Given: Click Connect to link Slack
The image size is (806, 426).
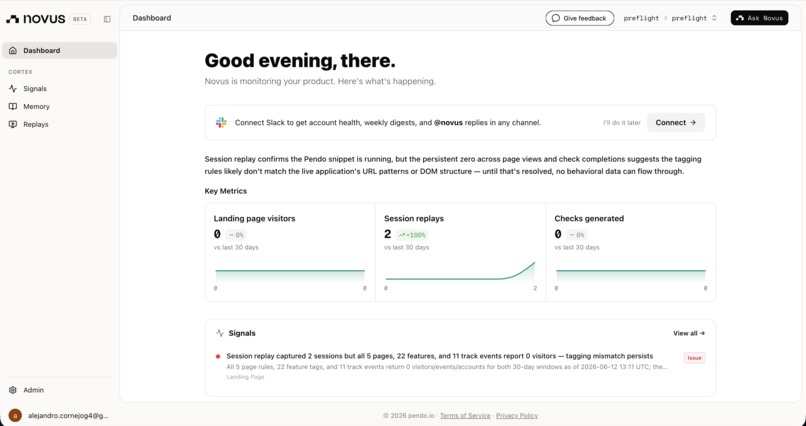Looking at the screenshot, I should click(676, 123).
